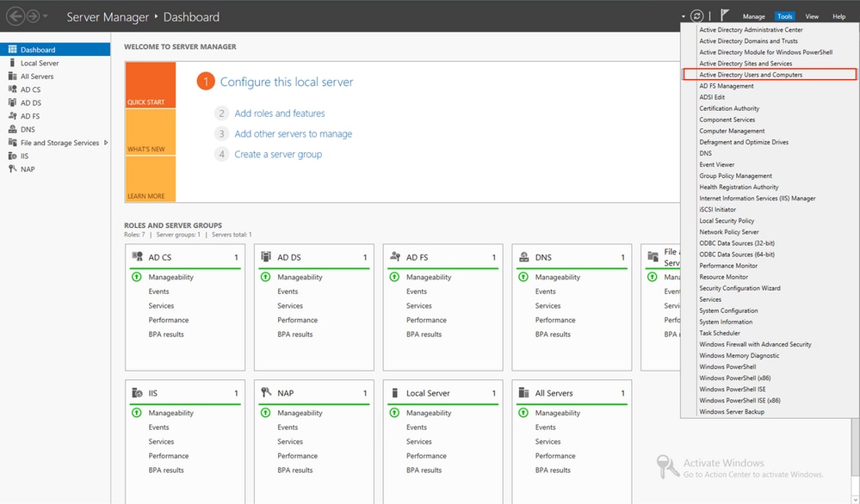Click the QUICK START tile

[x=151, y=84]
